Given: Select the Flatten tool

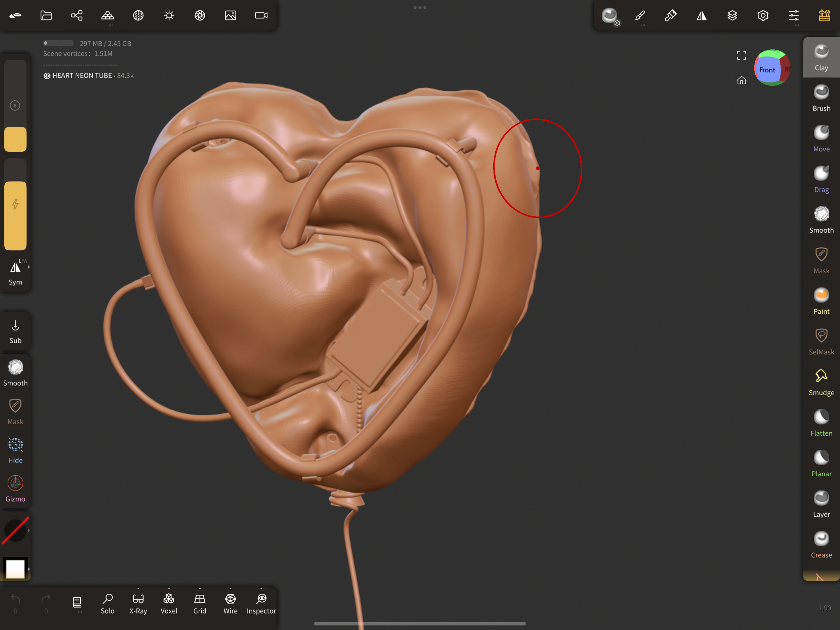Looking at the screenshot, I should coord(821,423).
